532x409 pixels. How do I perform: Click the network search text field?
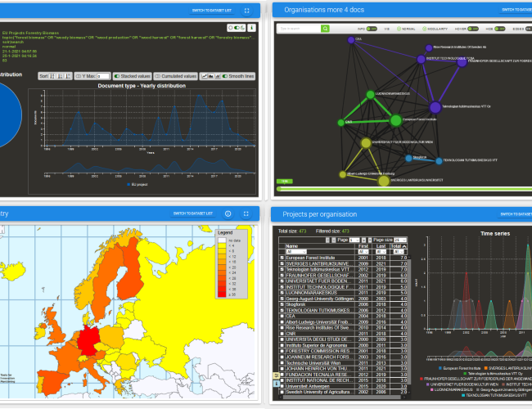tap(300, 29)
